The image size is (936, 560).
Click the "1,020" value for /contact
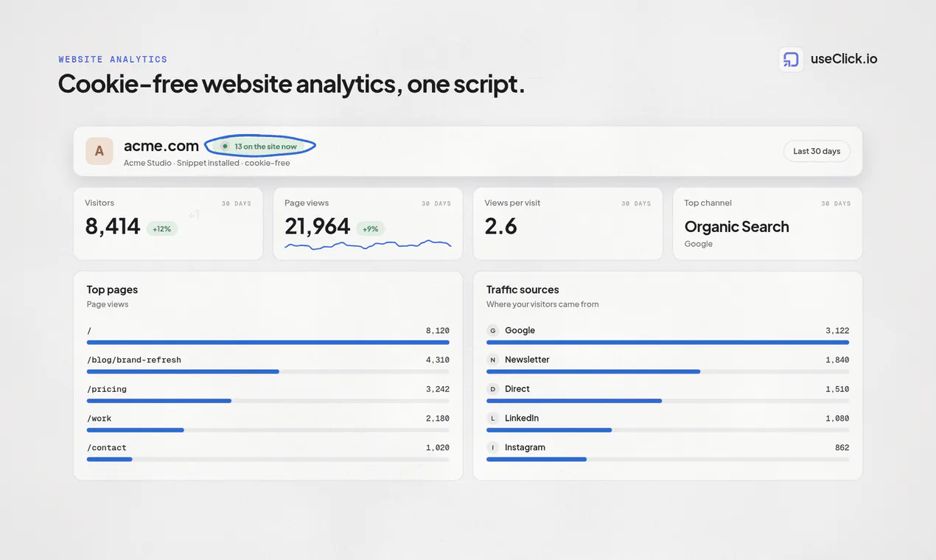click(438, 448)
